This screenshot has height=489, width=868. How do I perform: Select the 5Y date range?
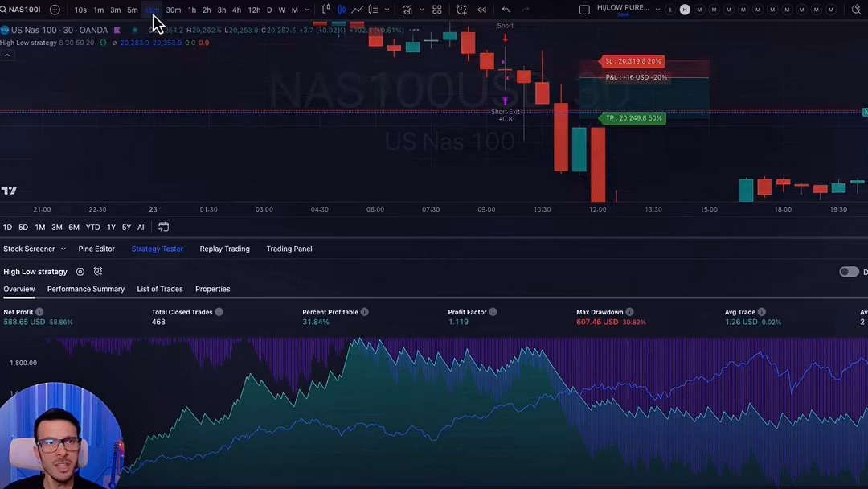click(x=126, y=228)
